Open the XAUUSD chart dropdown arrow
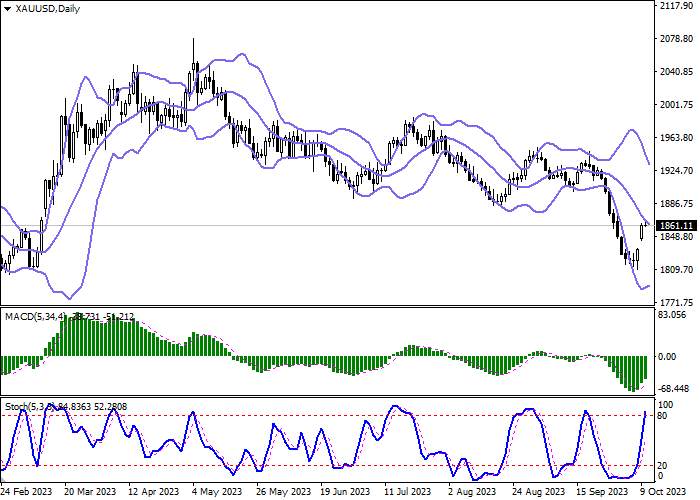The height and width of the screenshot is (500, 700). 8,9
